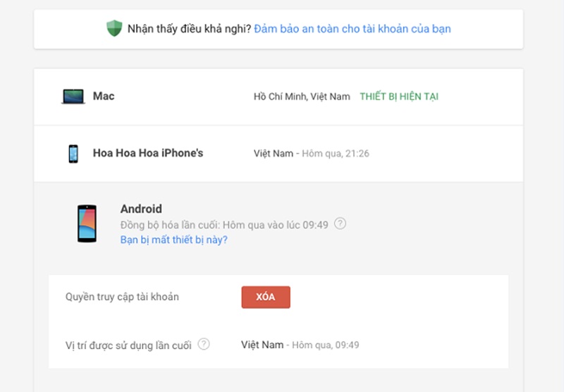Collapse the expanded Android device header
Viewport: 564px width, 392px height.
click(x=278, y=223)
